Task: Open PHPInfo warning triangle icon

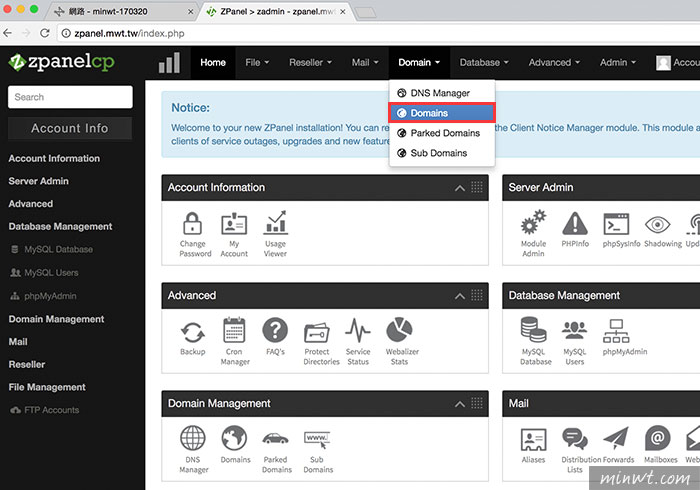Action: pyautogui.click(x=575, y=223)
